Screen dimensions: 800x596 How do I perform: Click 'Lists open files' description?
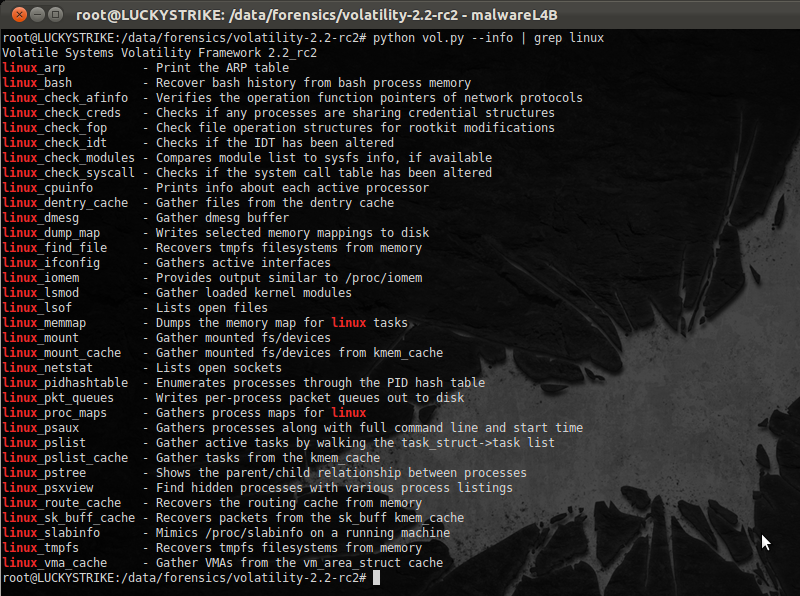click(x=212, y=308)
